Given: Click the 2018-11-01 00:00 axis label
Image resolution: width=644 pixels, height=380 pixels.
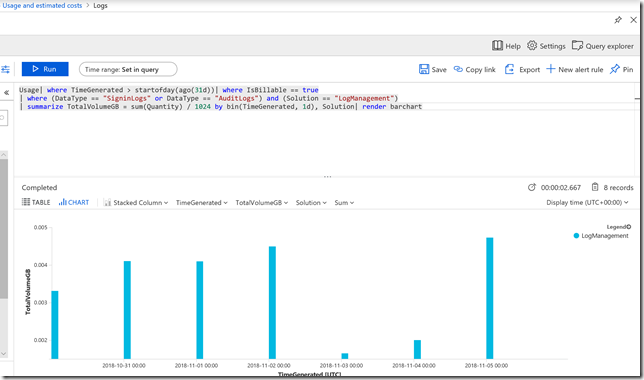Looking at the screenshot, I should click(x=196, y=365).
